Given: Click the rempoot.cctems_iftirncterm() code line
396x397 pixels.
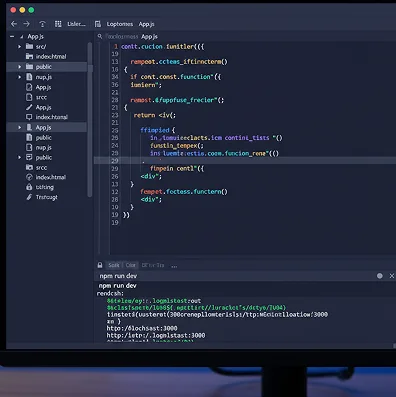Looking at the screenshot, I should pyautogui.click(x=179, y=62).
